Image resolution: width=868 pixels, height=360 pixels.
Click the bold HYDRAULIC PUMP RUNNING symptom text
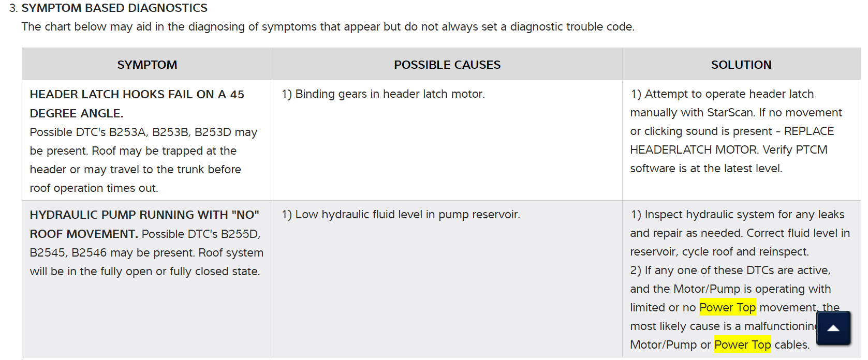[x=144, y=215]
